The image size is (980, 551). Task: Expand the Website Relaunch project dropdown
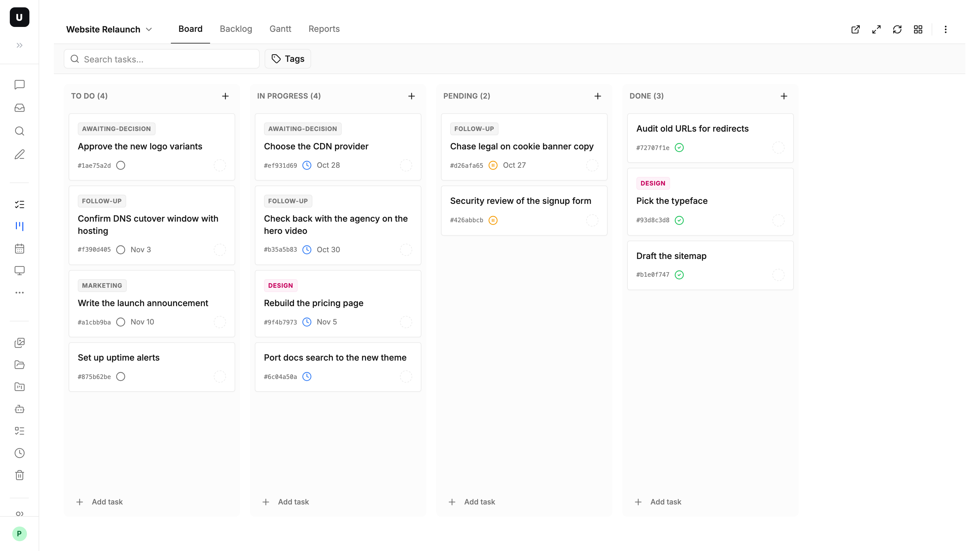click(x=109, y=29)
